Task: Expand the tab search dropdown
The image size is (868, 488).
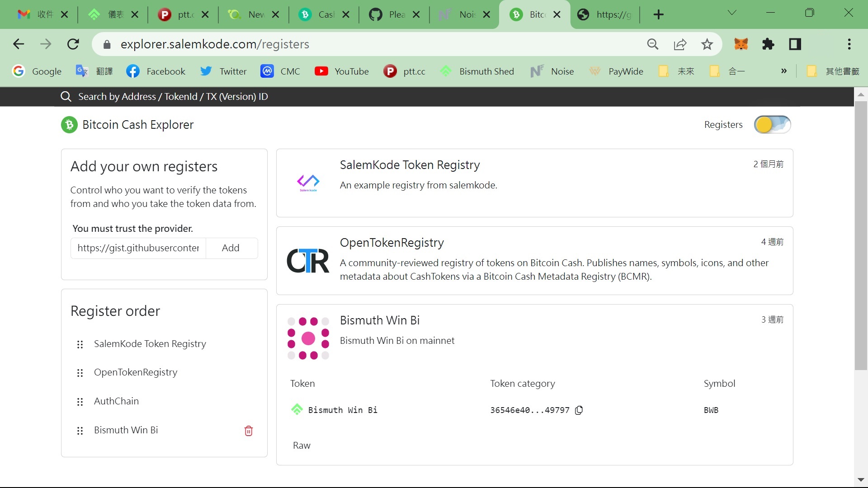Action: (732, 13)
